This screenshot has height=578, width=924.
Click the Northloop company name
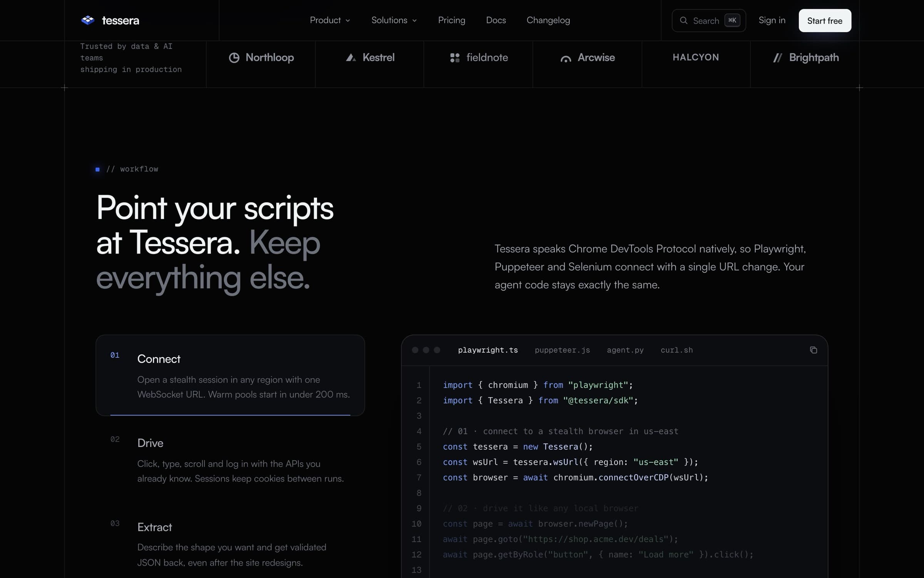pyautogui.click(x=269, y=58)
